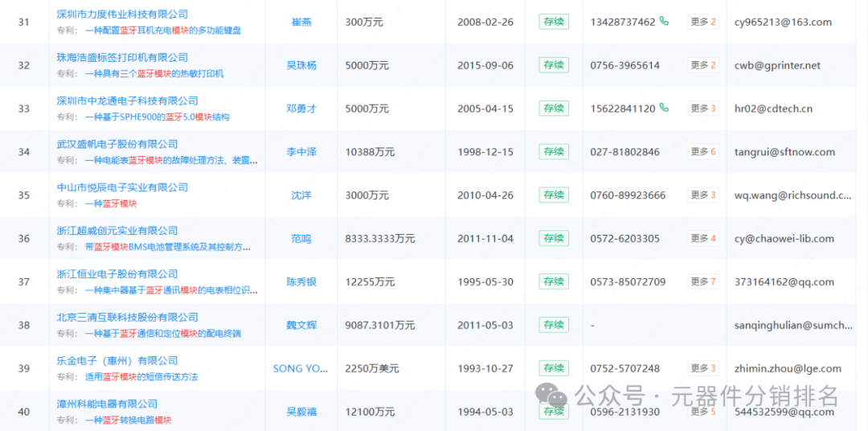
Task: Open patent 一种蓝牙转换电路模块
Action: [x=129, y=420]
